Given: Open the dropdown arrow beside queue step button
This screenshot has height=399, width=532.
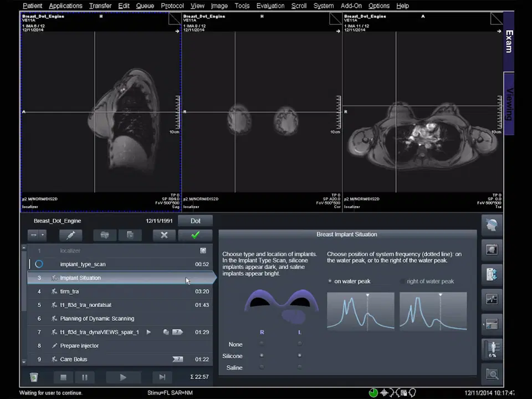Looking at the screenshot, I should pos(43,235).
